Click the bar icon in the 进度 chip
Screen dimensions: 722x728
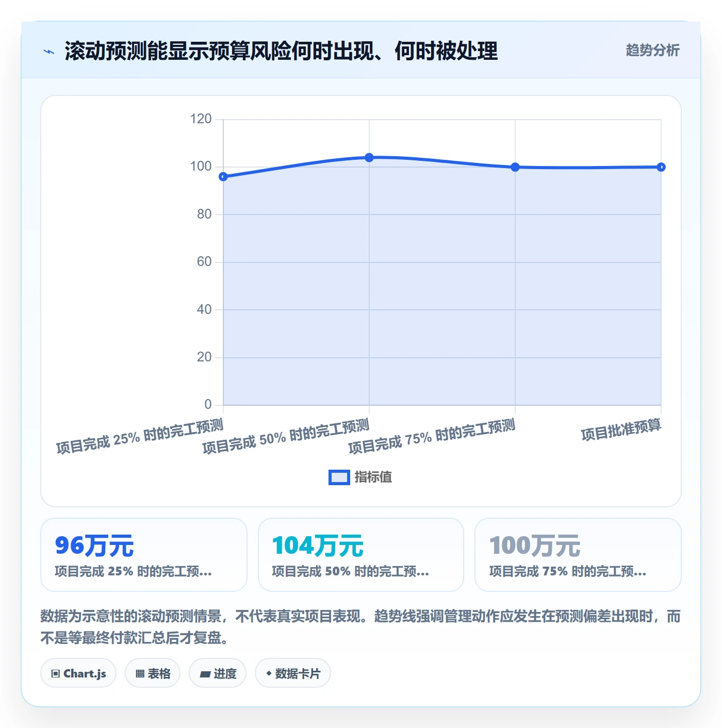[205, 674]
